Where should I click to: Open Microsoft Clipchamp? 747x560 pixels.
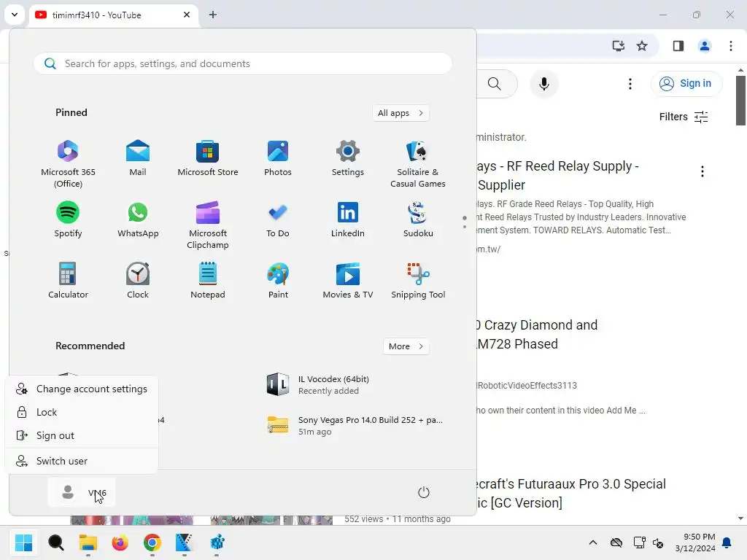208,225
